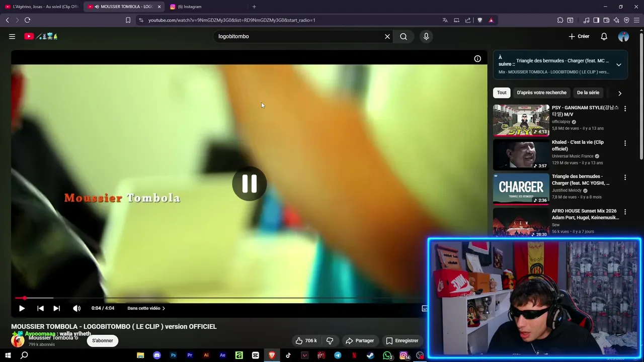This screenshot has height=362, width=644.
Task: Open Discord from the taskbar
Action: point(156,355)
